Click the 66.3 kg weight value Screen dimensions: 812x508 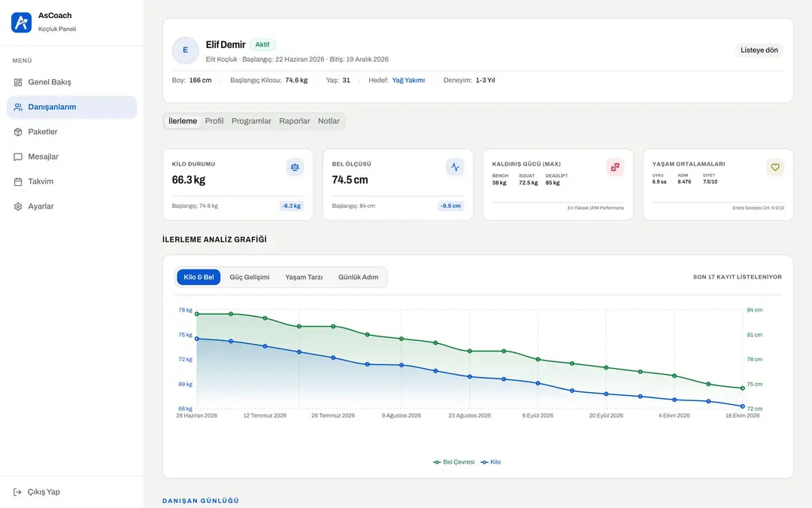189,180
